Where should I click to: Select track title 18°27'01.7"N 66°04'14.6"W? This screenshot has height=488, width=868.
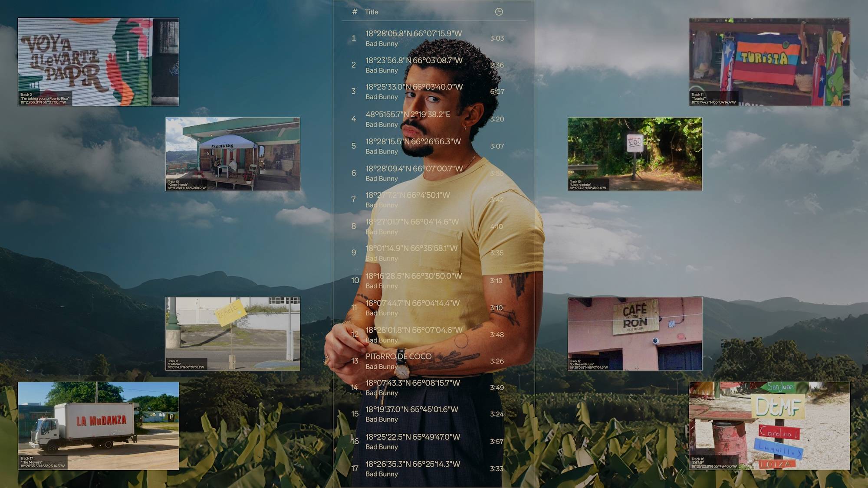tap(412, 222)
